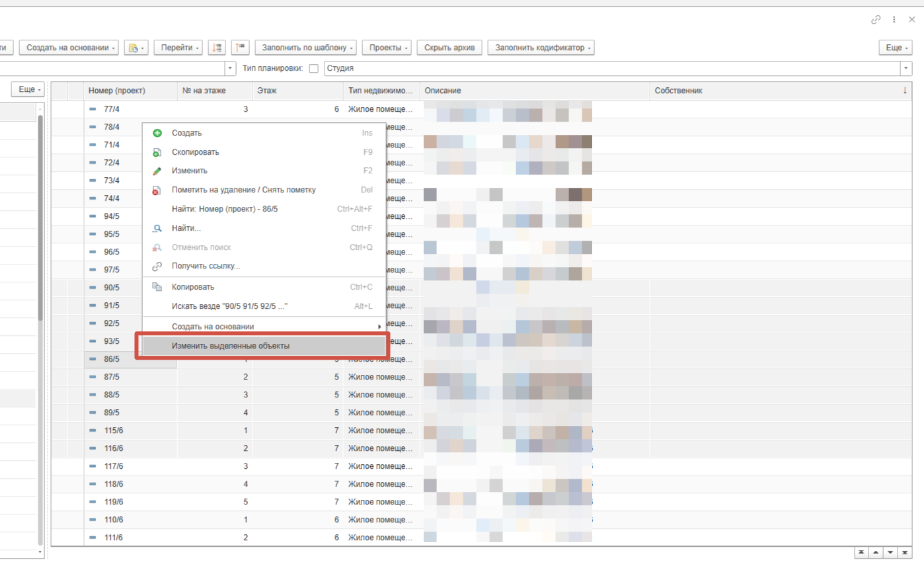Expand the Заполнить кодификатор dropdown
This screenshot has width=924, height=566.
540,48
